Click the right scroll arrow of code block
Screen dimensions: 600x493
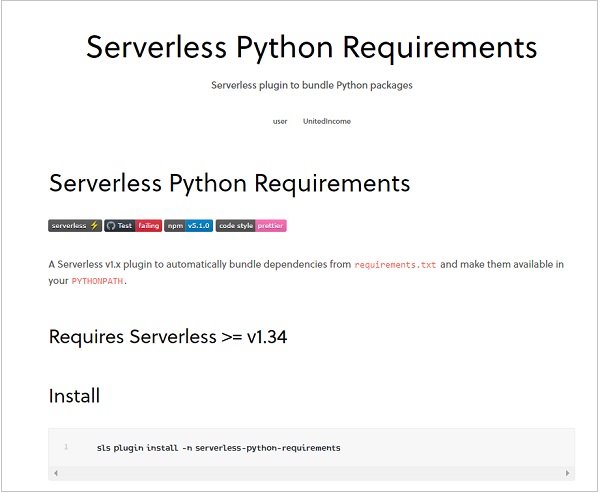569,472
